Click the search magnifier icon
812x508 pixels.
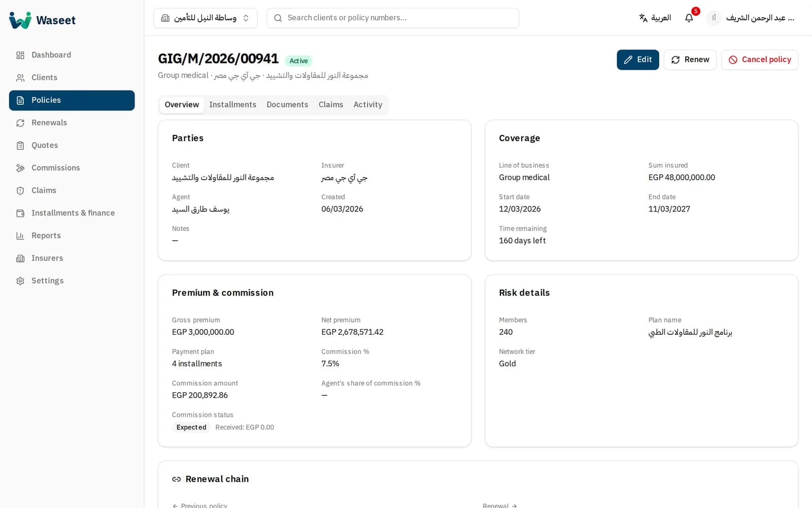pos(278,18)
